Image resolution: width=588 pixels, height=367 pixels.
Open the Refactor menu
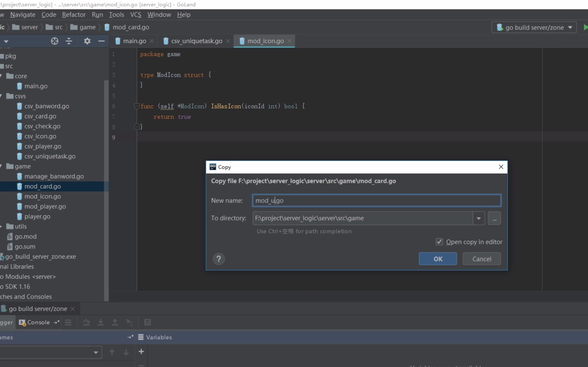(x=74, y=15)
